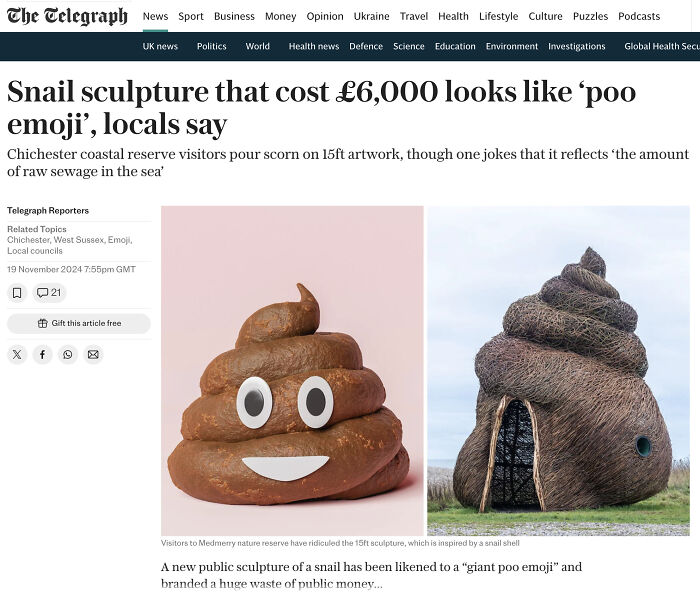Click the Telegraph Reporters author link
700x601 pixels.
click(48, 211)
